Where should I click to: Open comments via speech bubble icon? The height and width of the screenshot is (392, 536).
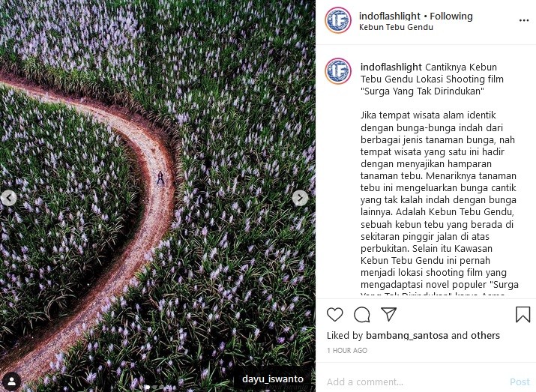click(361, 315)
